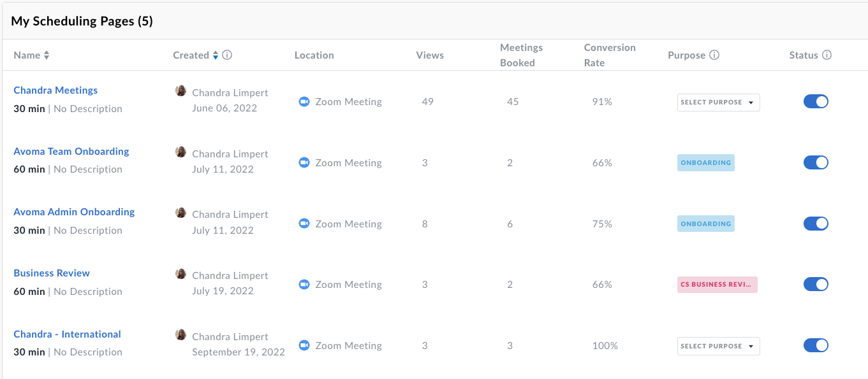Click the sort arrows on the Created column

[216, 55]
